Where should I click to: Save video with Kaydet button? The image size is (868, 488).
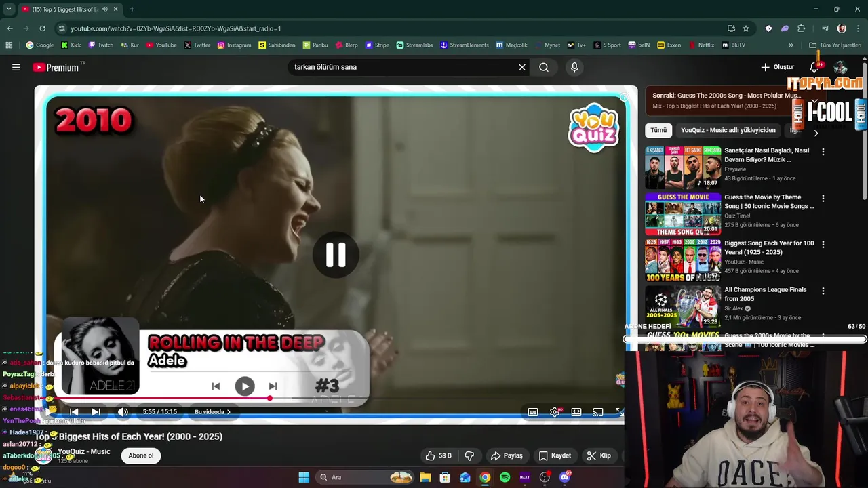555,455
